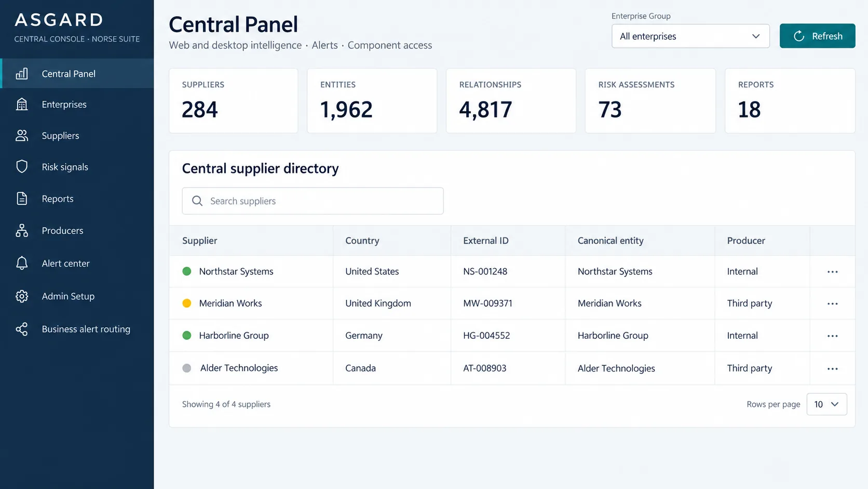Image resolution: width=868 pixels, height=489 pixels.
Task: Open the Alert center page
Action: (77, 263)
